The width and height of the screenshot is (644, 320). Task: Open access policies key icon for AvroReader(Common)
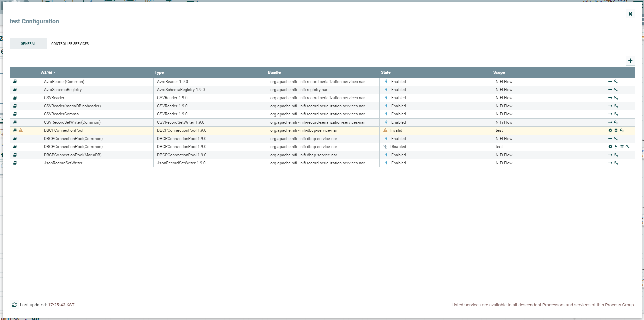[x=617, y=82]
